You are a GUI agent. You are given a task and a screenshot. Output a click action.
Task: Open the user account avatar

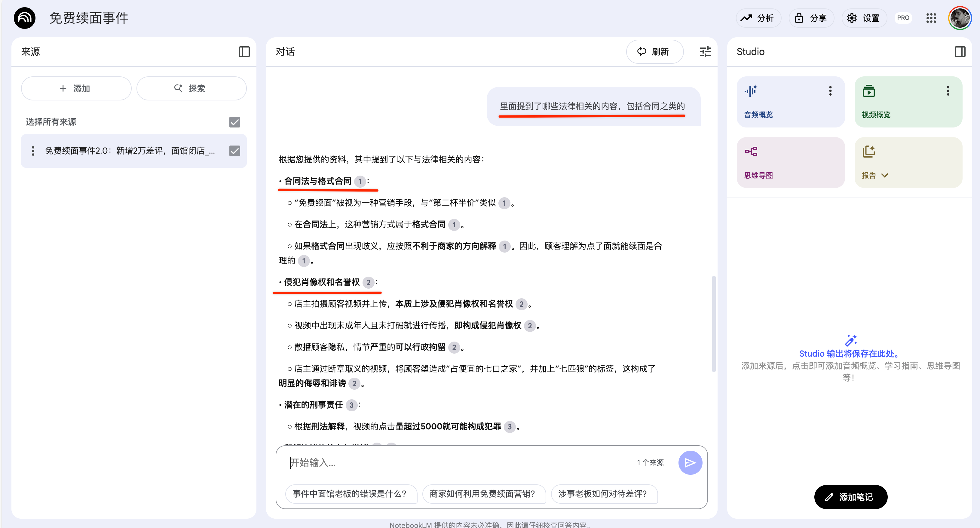(x=960, y=18)
